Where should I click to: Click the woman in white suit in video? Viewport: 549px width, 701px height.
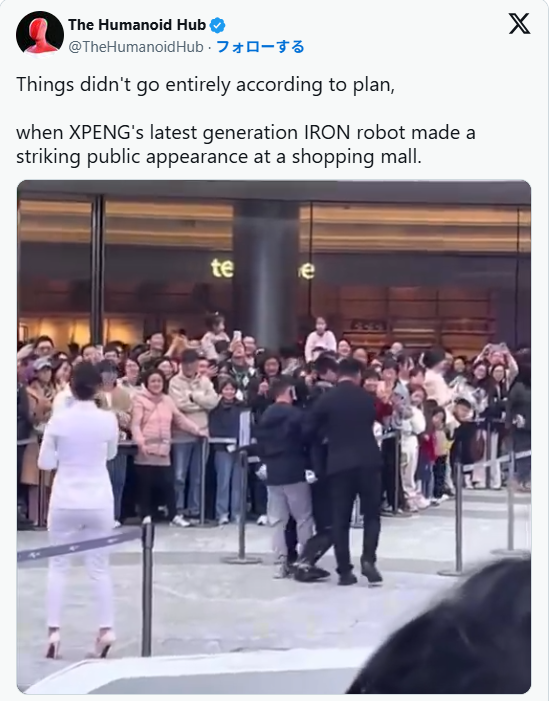[x=80, y=510]
